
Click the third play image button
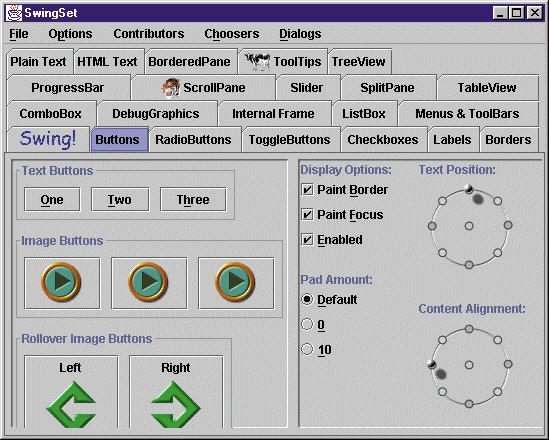pyautogui.click(x=236, y=283)
